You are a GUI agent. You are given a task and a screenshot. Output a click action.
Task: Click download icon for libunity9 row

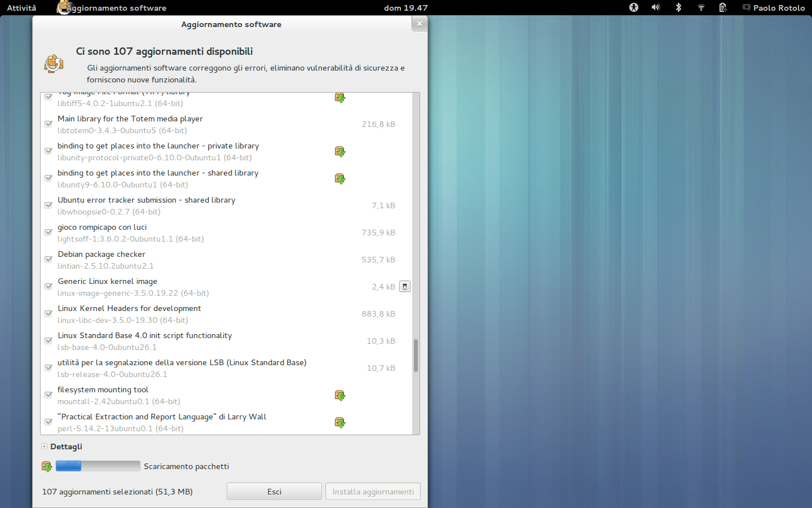point(340,178)
